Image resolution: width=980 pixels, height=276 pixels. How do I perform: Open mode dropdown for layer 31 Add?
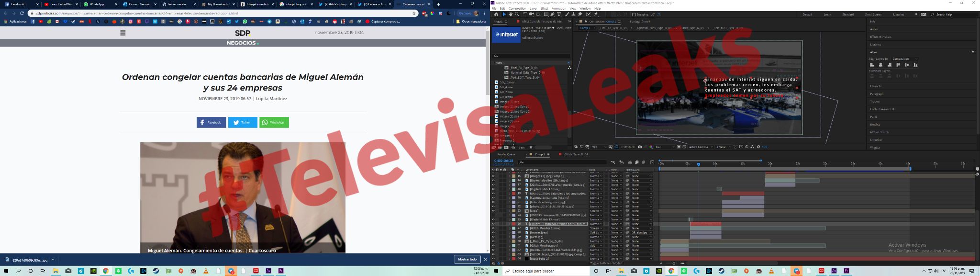point(596,245)
